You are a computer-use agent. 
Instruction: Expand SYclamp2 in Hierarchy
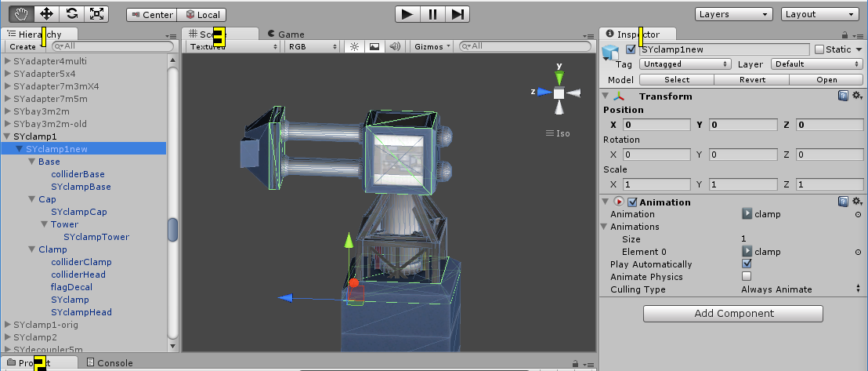pyautogui.click(x=8, y=337)
